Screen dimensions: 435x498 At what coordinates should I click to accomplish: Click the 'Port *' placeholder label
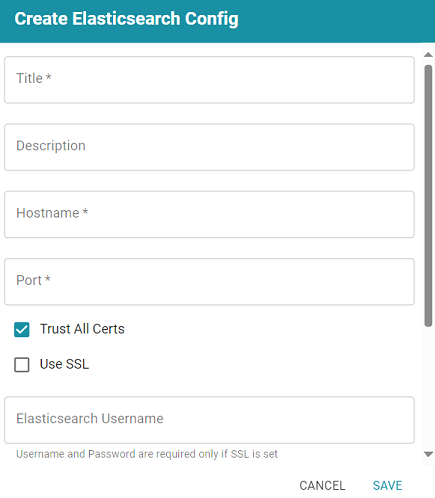[x=33, y=280]
